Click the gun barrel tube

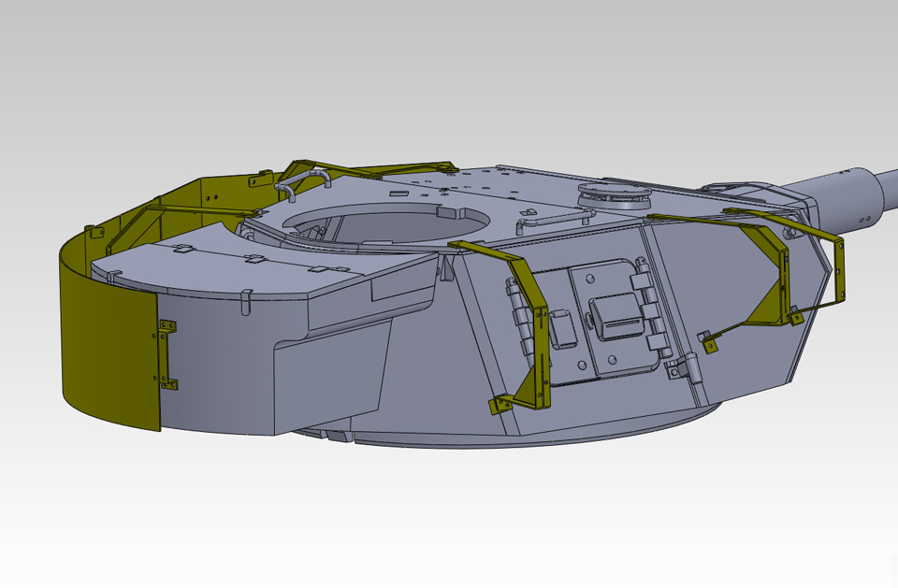click(847, 194)
